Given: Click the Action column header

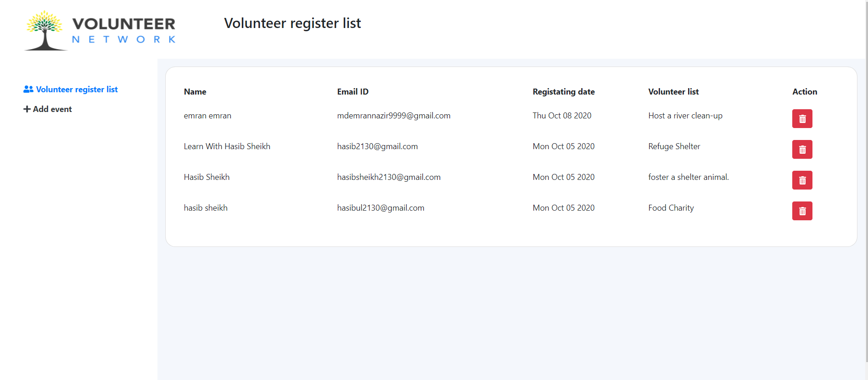Looking at the screenshot, I should pyautogui.click(x=805, y=92).
